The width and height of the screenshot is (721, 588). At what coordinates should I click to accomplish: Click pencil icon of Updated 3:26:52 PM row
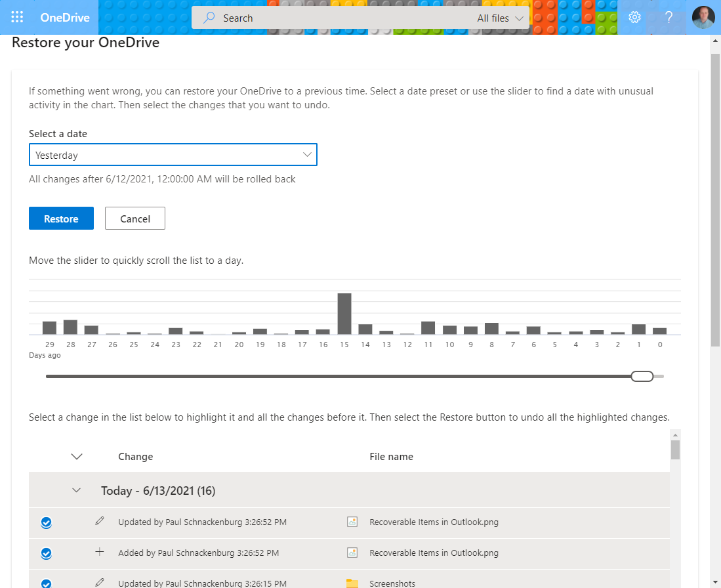point(99,521)
